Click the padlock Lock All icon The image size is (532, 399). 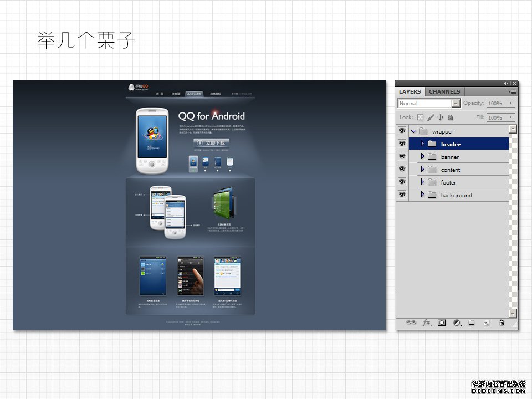pyautogui.click(x=450, y=117)
